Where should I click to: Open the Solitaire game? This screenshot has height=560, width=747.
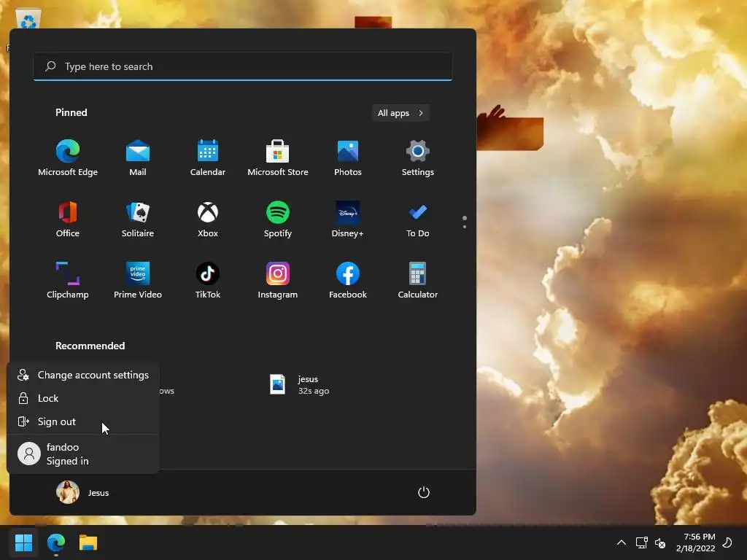(x=138, y=219)
